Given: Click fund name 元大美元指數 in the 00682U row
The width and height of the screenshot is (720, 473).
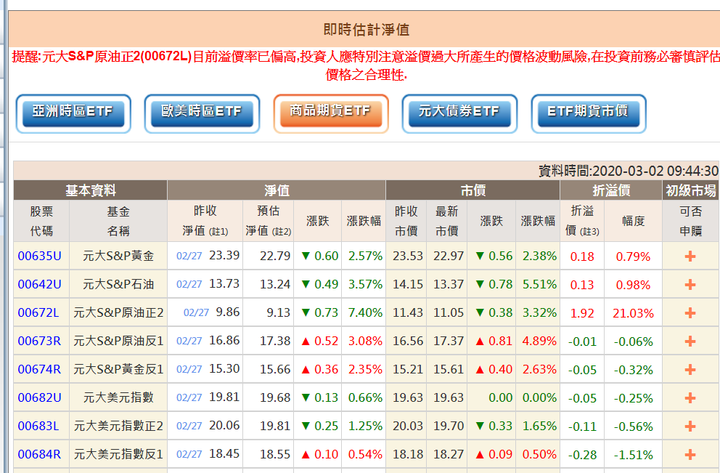Looking at the screenshot, I should coord(118,398).
